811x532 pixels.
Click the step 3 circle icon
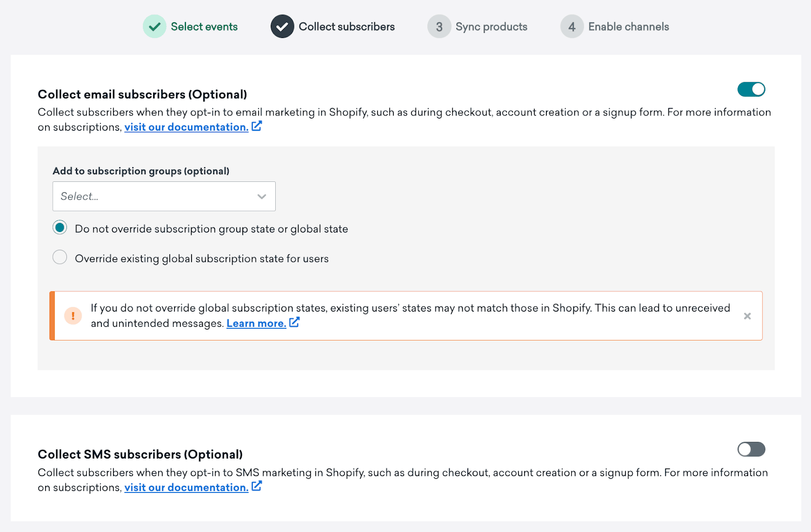pyautogui.click(x=439, y=26)
